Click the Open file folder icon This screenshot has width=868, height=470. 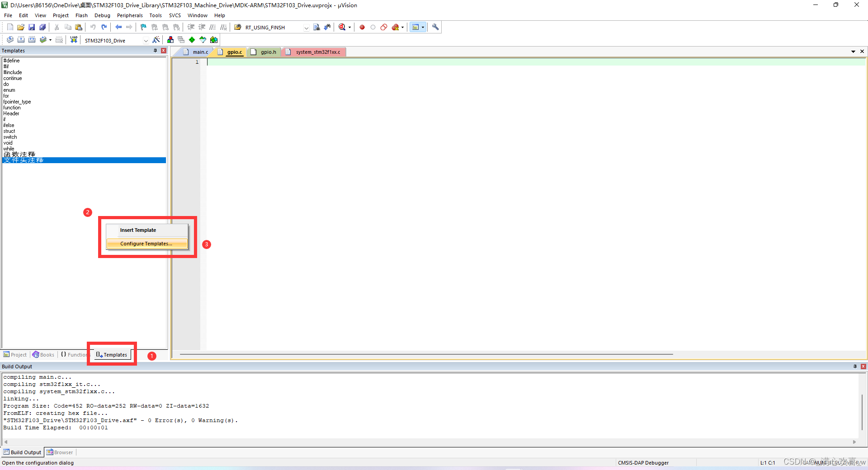[x=21, y=27]
